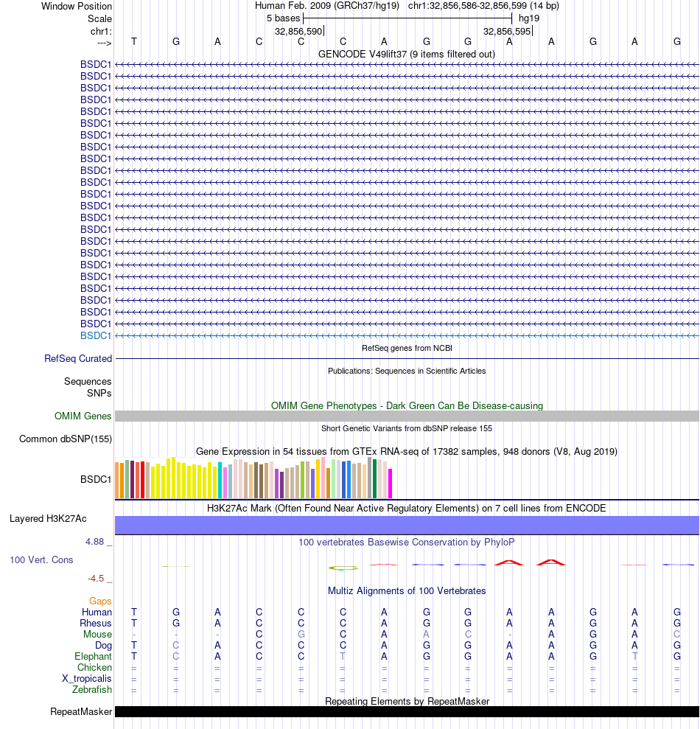The width and height of the screenshot is (700, 729).
Task: Click the green-yellow C glyph in PhyloP track
Action: (x=343, y=568)
